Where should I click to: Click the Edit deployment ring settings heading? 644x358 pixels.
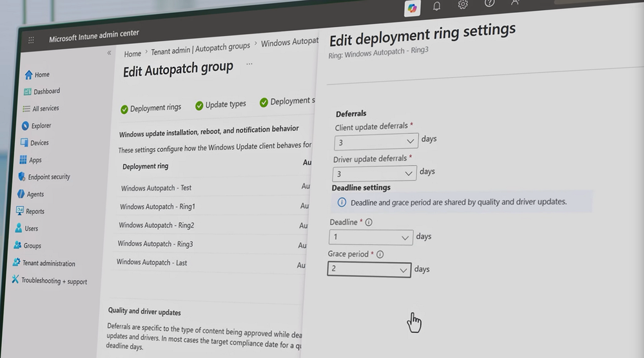coord(422,34)
